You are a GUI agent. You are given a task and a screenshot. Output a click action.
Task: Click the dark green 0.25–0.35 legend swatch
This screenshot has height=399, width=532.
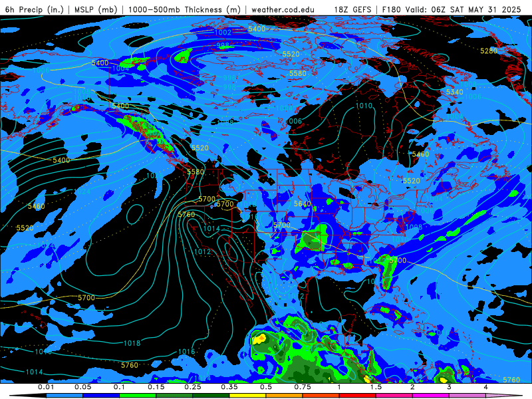point(211,396)
